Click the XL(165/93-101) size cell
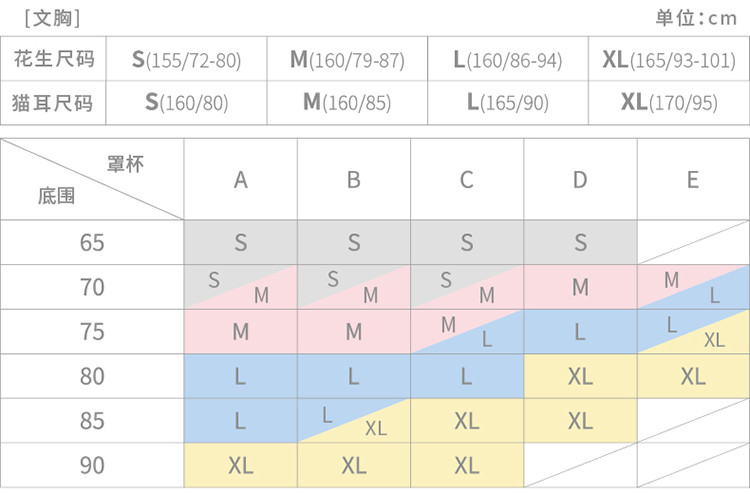750x494 pixels. pos(669,60)
